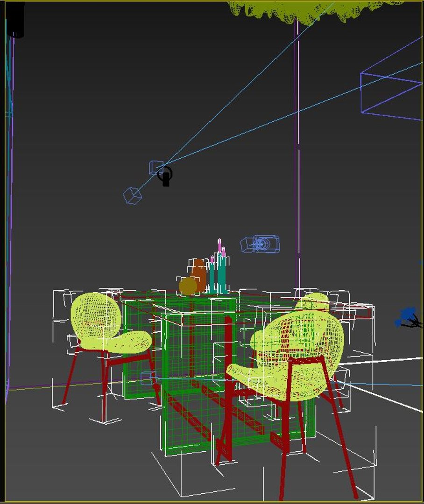Select the blue target cube below the light
424x504 pixels.
[133, 196]
